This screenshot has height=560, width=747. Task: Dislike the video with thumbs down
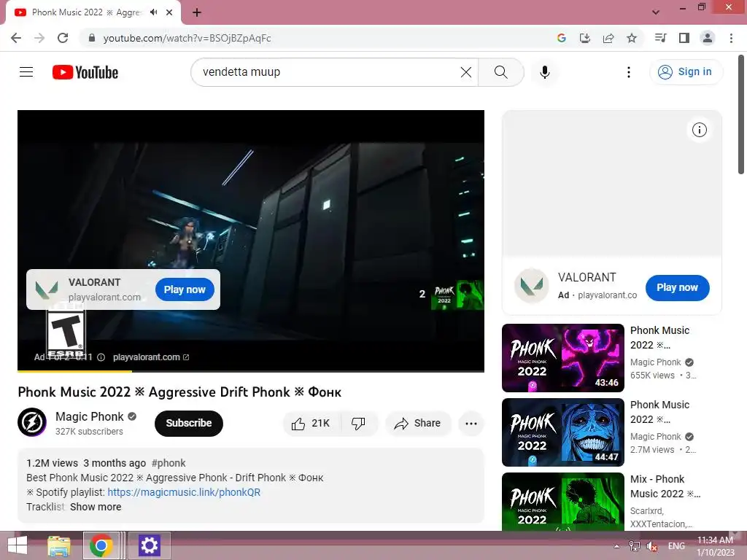coord(358,424)
